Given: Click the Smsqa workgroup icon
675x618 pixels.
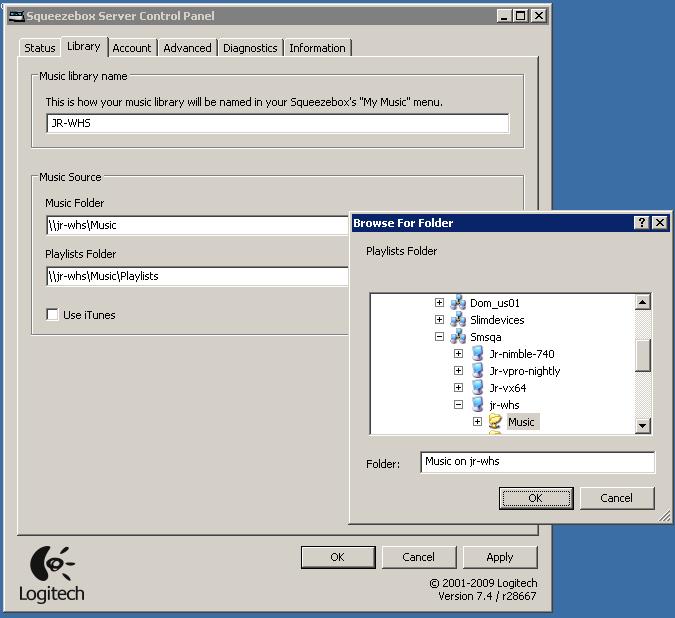Looking at the screenshot, I should click(x=458, y=337).
